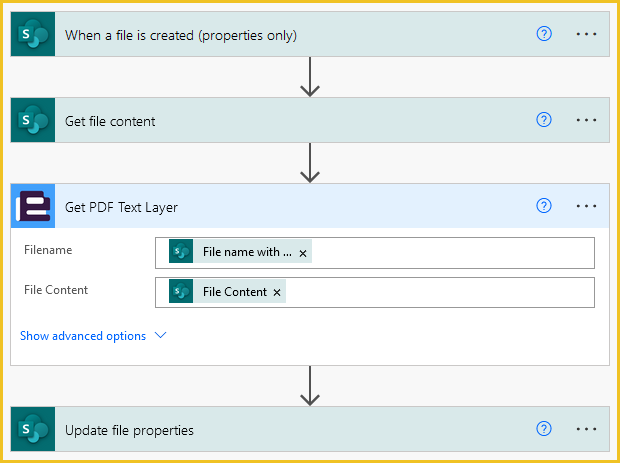Expand the 'Get file content' step header
The image size is (620, 463).
click(x=310, y=120)
